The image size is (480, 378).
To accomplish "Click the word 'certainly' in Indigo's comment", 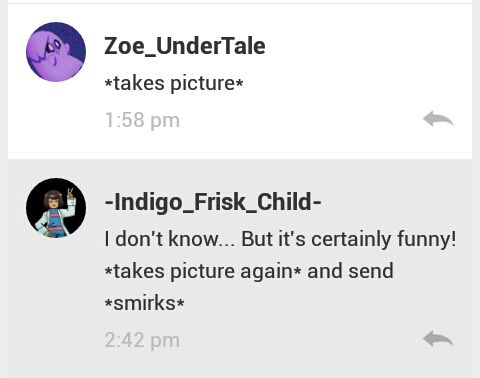I will [351, 239].
